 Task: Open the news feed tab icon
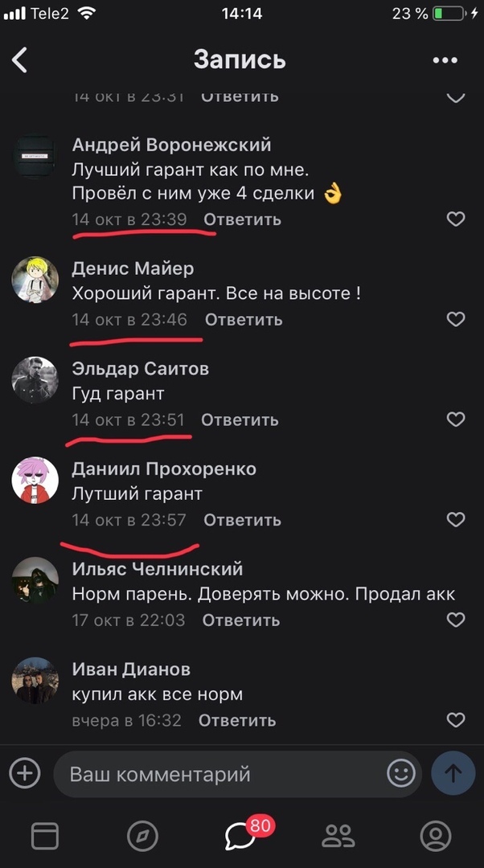click(x=45, y=835)
